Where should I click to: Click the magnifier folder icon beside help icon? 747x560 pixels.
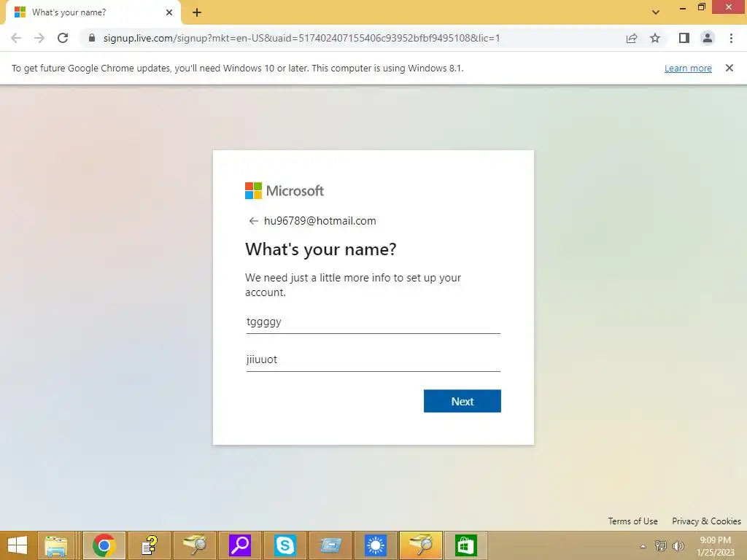194,545
